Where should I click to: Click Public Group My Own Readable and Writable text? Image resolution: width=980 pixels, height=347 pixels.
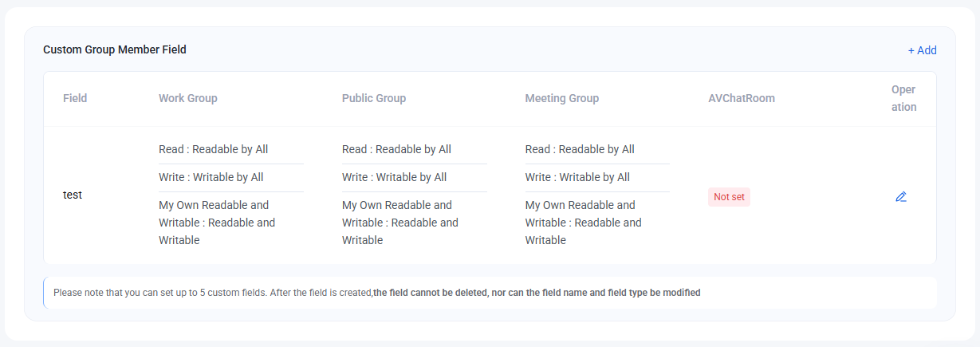(x=400, y=223)
